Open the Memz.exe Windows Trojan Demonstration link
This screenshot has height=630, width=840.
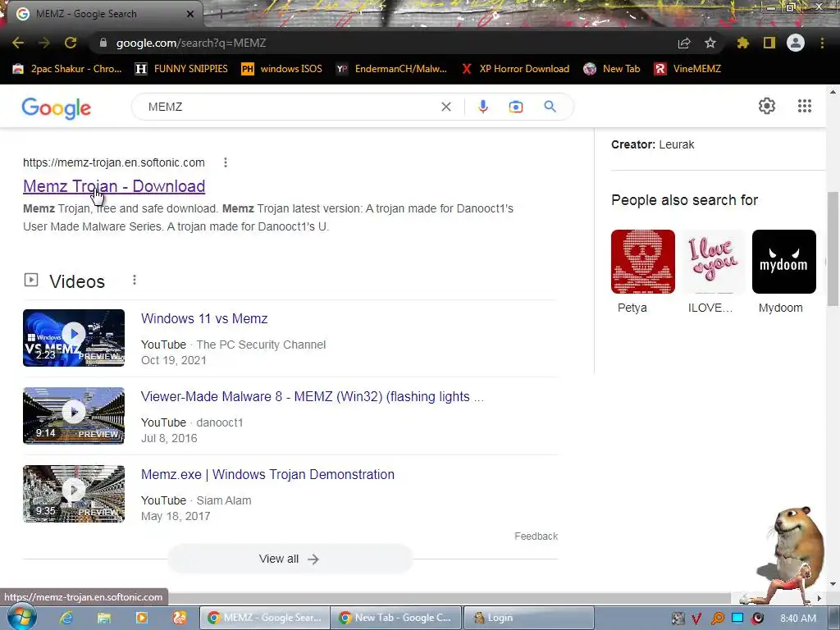click(268, 474)
